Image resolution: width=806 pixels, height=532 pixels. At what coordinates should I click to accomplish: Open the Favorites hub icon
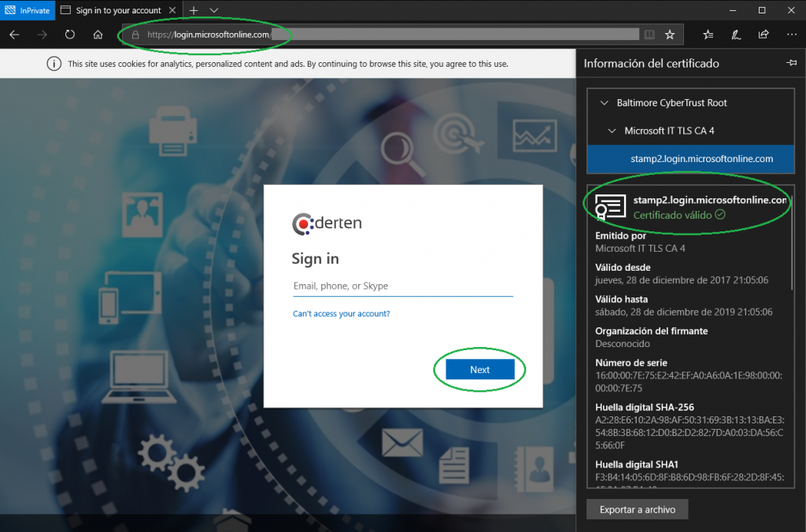[708, 35]
